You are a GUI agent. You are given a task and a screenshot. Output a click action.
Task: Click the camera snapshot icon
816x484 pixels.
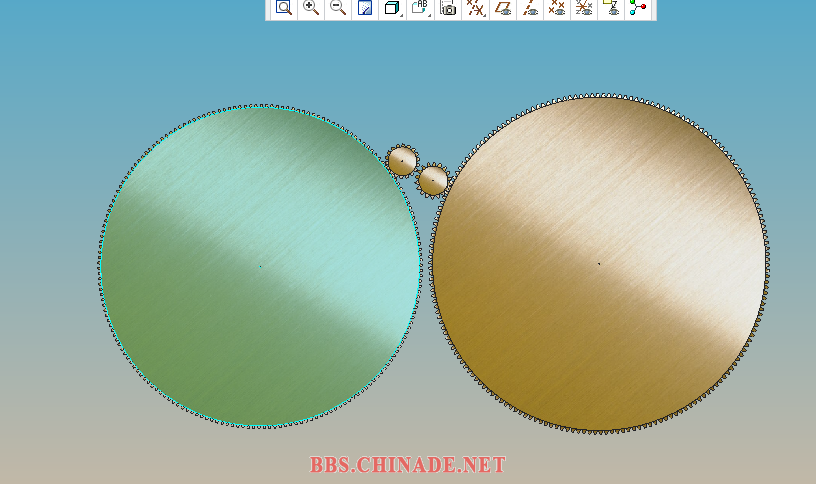click(448, 8)
